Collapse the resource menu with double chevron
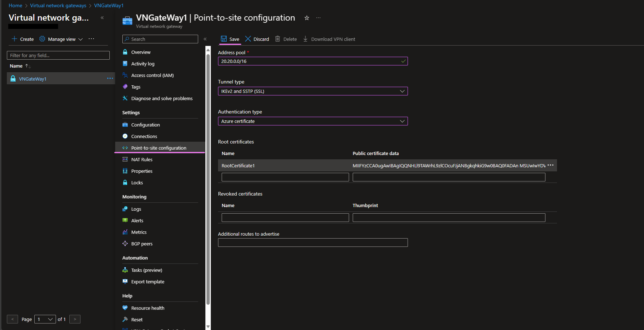 point(205,39)
